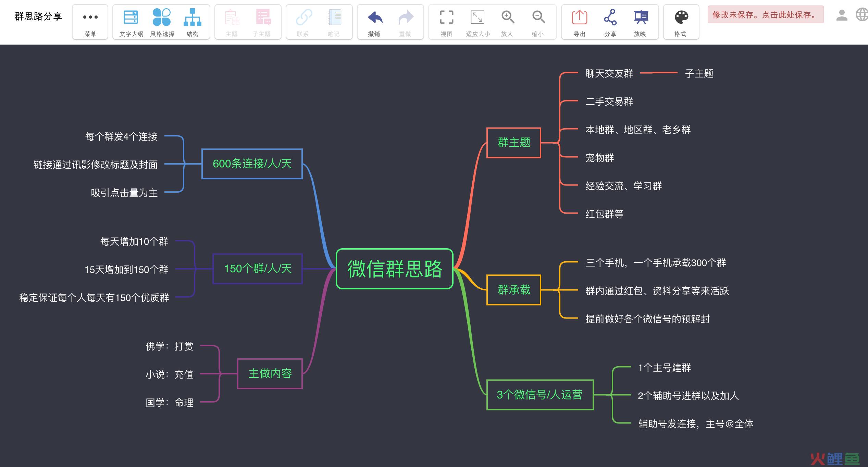Start presentation with 放映
Image resolution: width=868 pixels, height=467 pixels.
coord(640,22)
